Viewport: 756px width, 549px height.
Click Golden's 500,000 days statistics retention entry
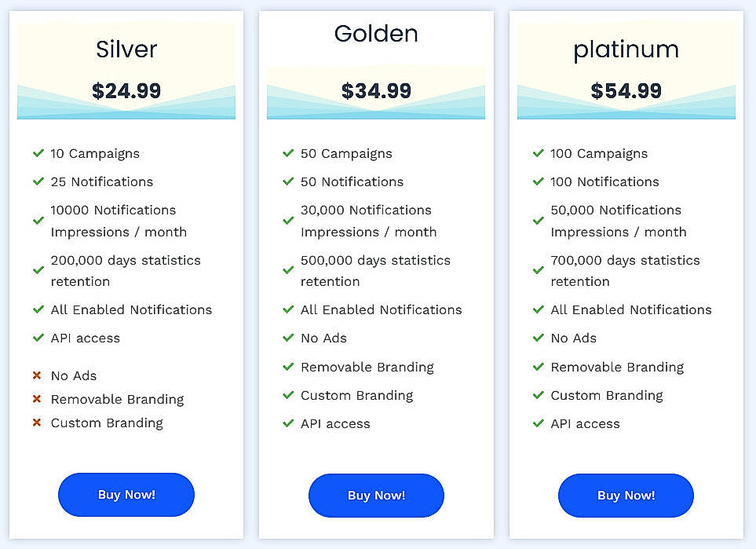tap(375, 271)
